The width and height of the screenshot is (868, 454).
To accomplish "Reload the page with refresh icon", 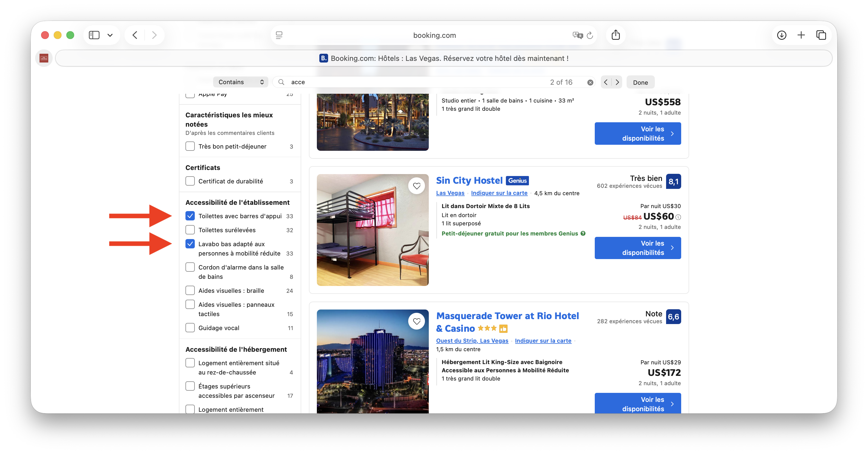I will tap(590, 35).
